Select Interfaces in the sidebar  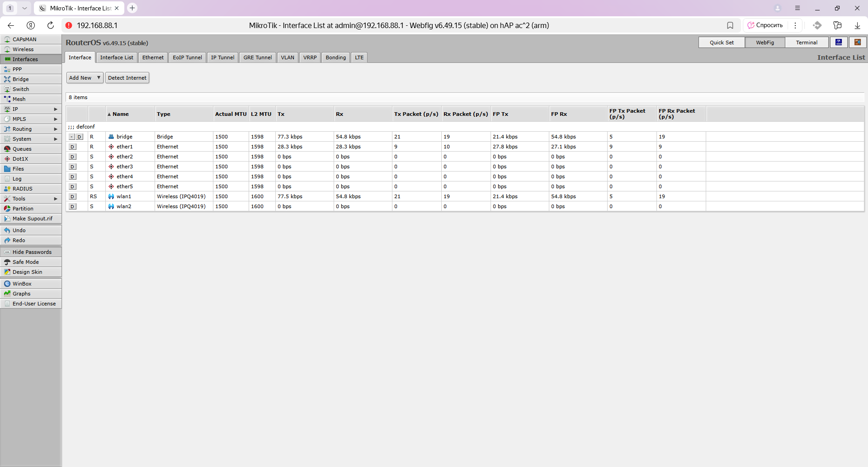pyautogui.click(x=31, y=59)
